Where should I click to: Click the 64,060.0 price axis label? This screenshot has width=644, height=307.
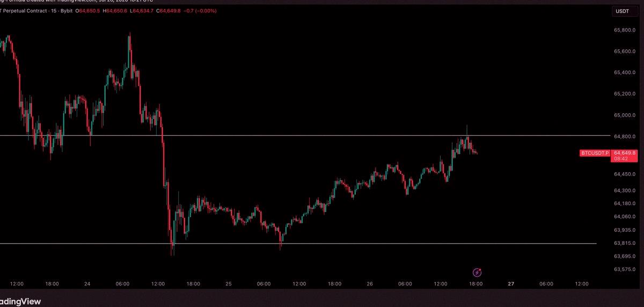pyautogui.click(x=624, y=216)
